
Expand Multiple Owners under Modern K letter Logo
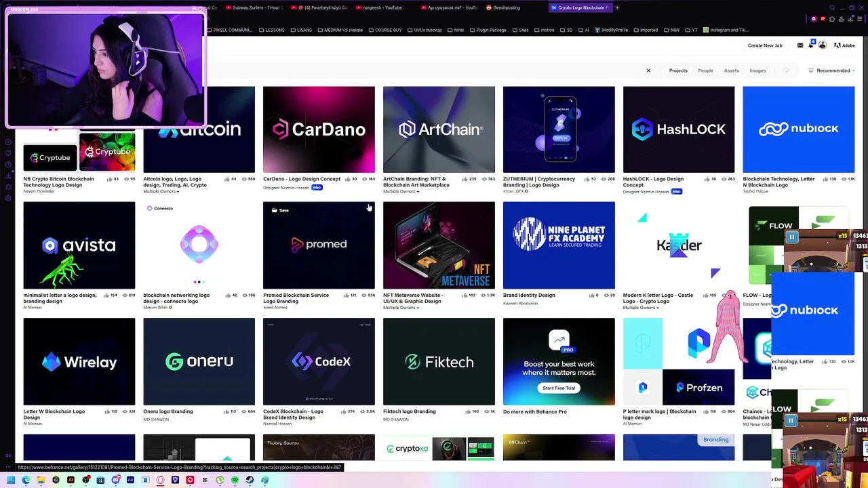tap(641, 308)
